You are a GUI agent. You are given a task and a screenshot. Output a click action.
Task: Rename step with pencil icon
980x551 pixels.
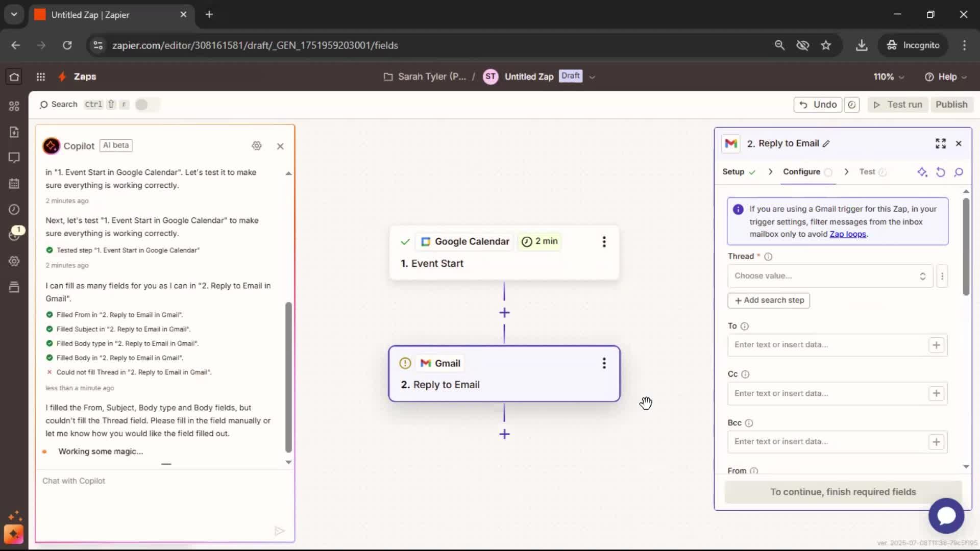[x=826, y=144]
